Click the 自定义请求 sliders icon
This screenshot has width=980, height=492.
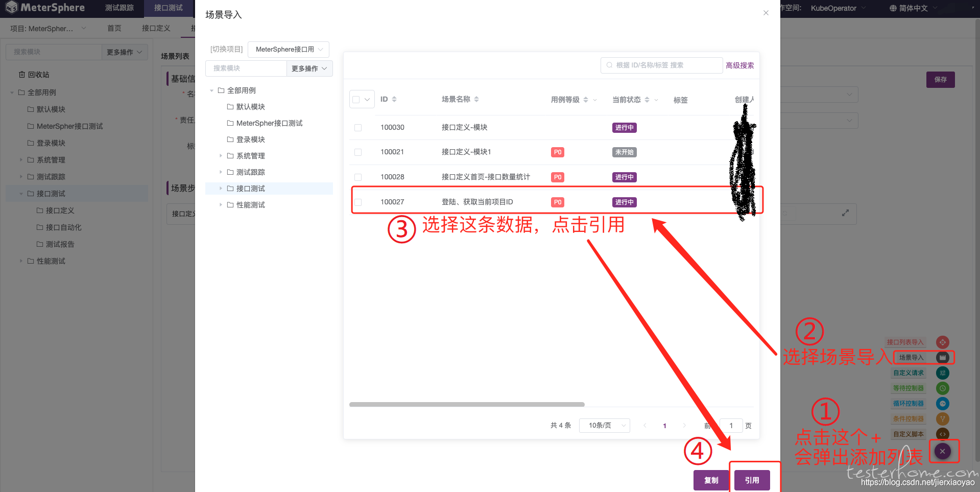click(x=942, y=373)
